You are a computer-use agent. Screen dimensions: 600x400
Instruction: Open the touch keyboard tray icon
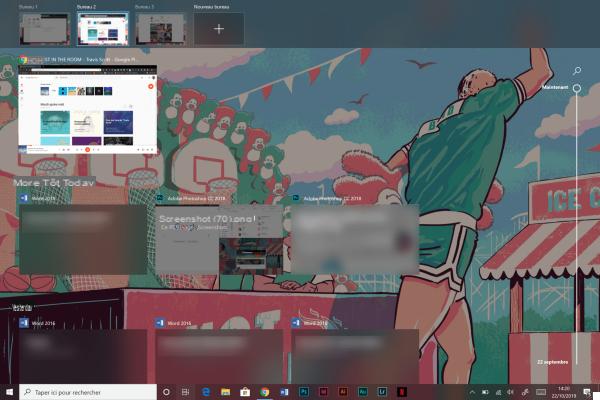pos(541,392)
